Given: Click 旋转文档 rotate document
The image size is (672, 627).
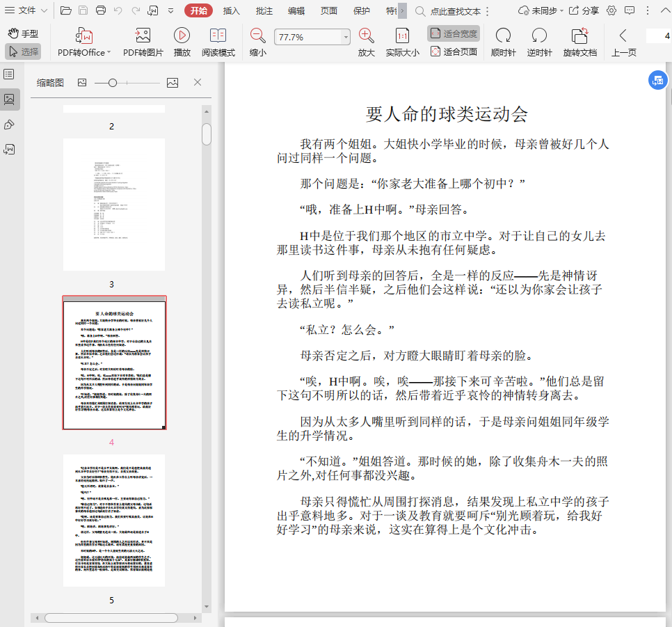Looking at the screenshot, I should tap(580, 42).
